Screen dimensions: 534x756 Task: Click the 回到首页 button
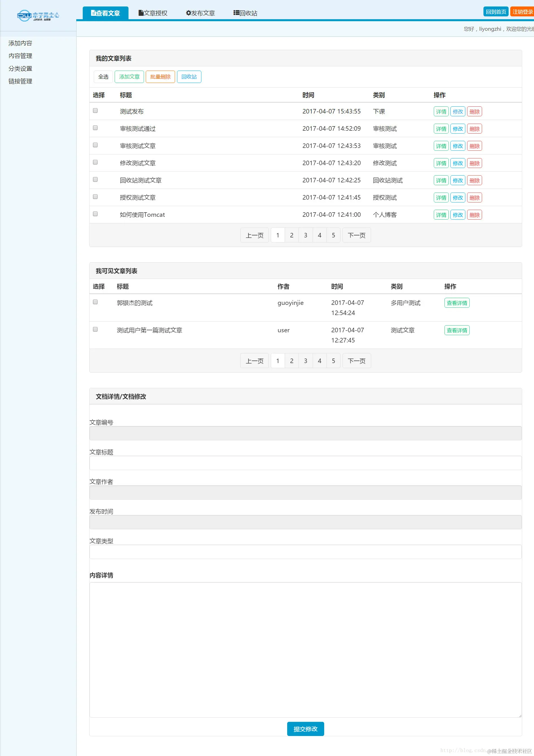[x=496, y=12]
